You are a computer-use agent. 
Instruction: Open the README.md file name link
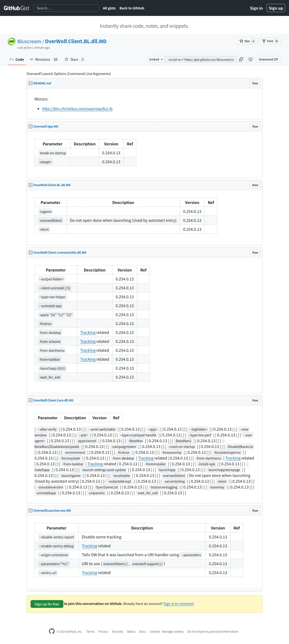coord(42,83)
